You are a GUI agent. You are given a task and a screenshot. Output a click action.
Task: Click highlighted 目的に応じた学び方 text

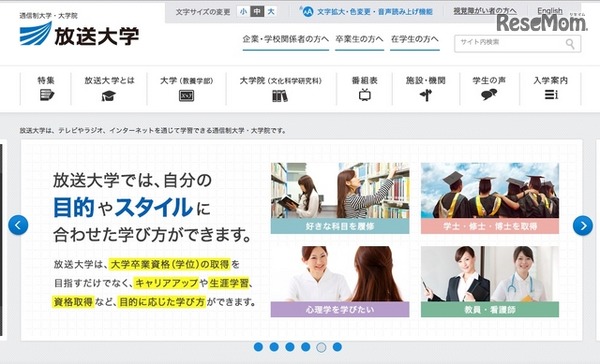click(x=162, y=302)
